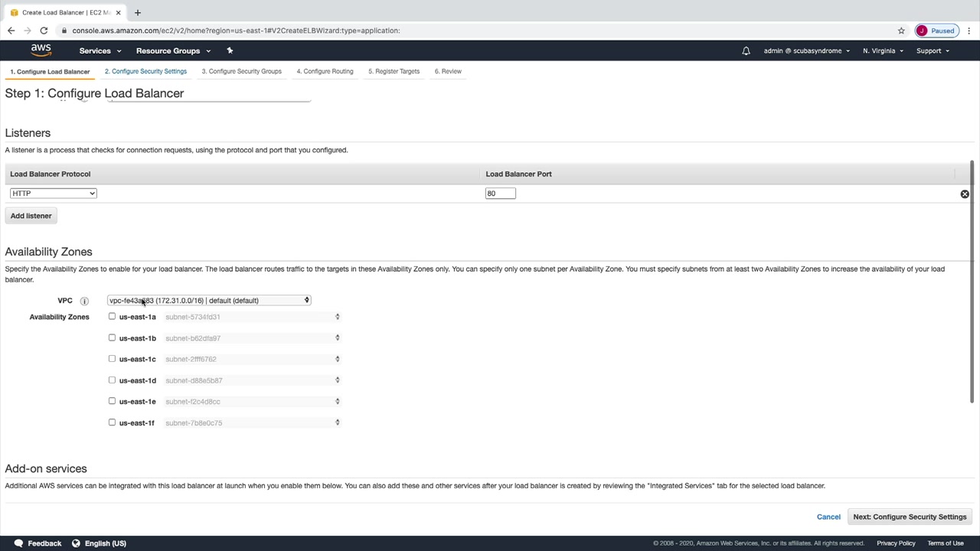This screenshot has width=980, height=551.
Task: Select the Configure Load Balancer step tab
Action: 50,71
